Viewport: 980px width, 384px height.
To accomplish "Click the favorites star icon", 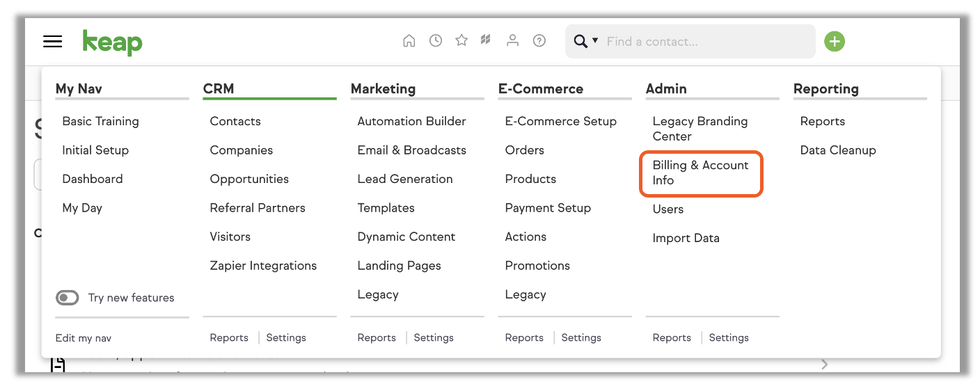I will (461, 41).
